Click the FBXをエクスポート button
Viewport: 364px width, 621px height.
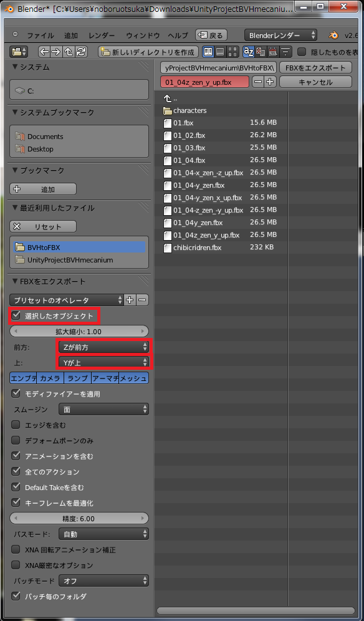coord(315,68)
